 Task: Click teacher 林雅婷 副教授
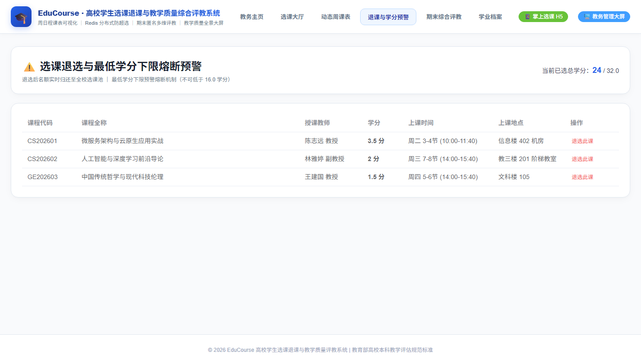[325, 159]
